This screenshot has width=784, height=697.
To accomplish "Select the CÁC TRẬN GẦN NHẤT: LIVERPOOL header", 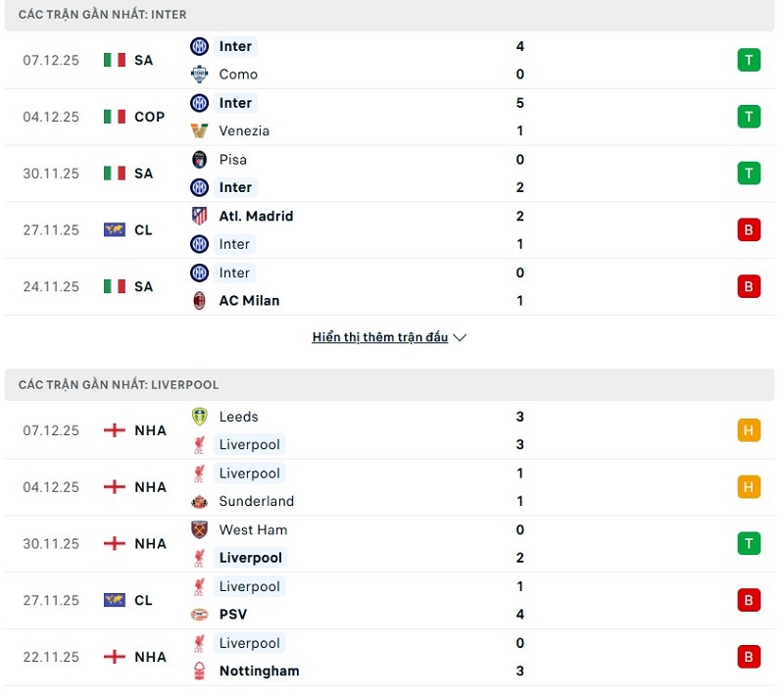I will coord(120,384).
